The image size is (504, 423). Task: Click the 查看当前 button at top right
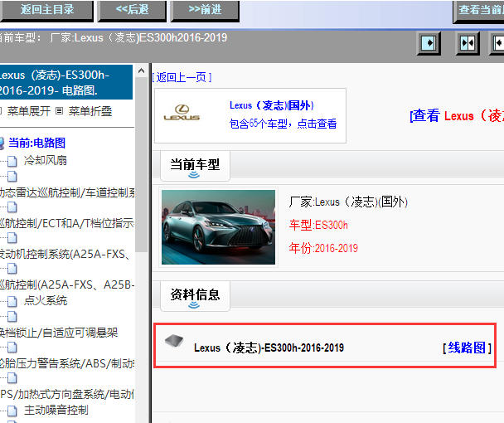tap(478, 11)
